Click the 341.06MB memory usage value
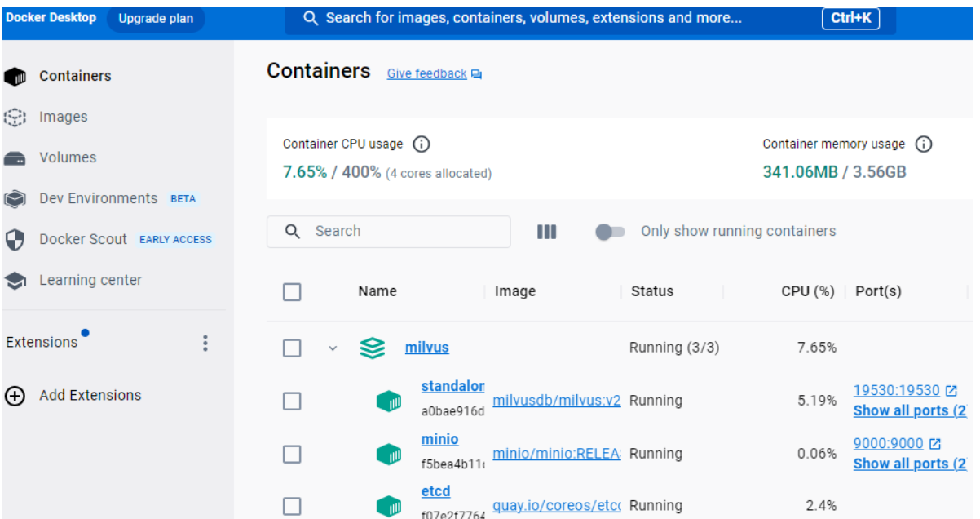 point(800,172)
